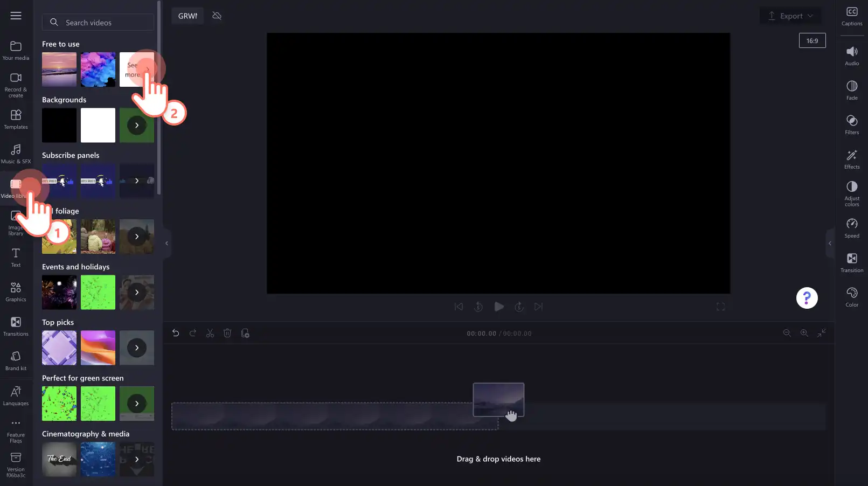
Task: Open the help question mark button
Action: 807,298
